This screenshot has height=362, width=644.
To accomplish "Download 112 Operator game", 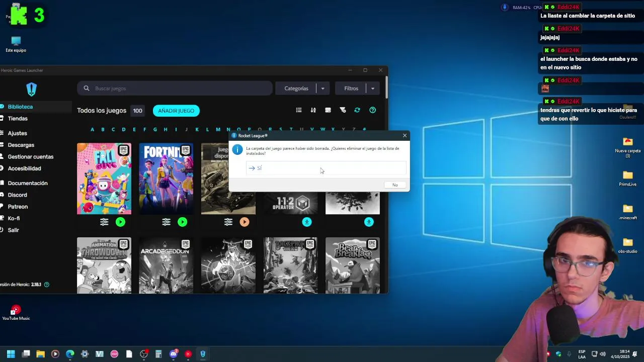I will pyautogui.click(x=307, y=222).
